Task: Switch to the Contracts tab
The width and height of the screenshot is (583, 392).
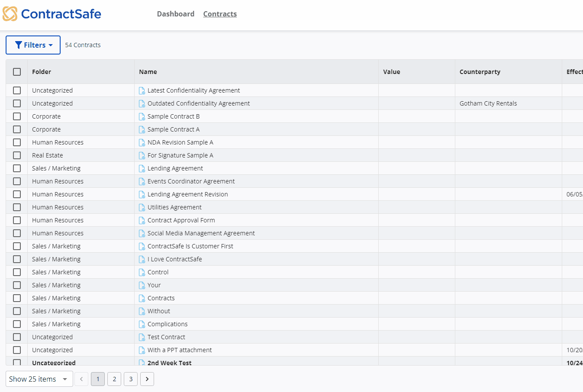Action: point(220,14)
